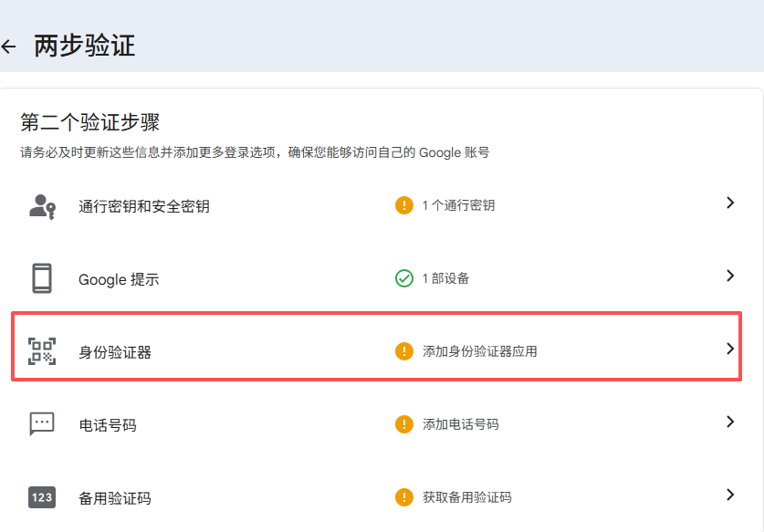
Task: Go back using the arrow beside 两步验证
Action: tap(8, 47)
